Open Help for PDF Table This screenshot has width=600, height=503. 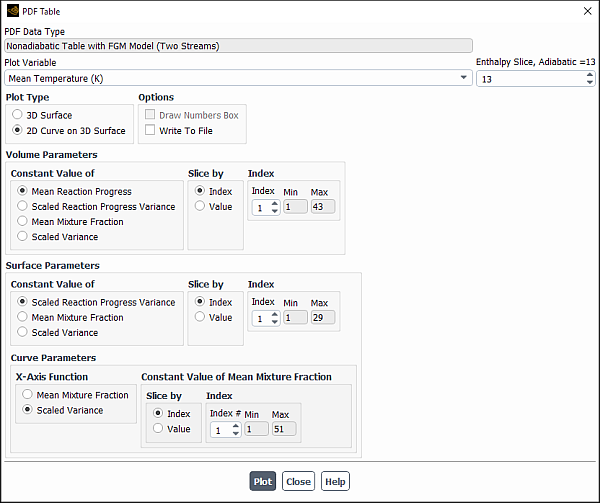pyautogui.click(x=335, y=481)
